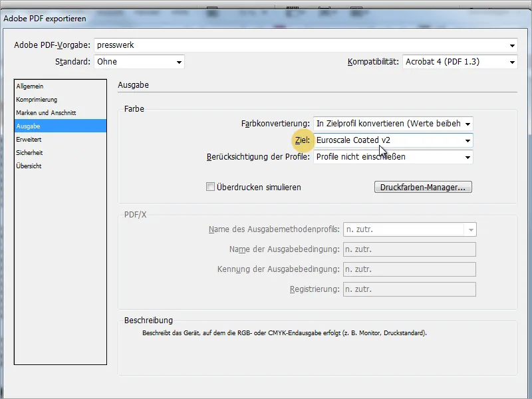The height and width of the screenshot is (399, 532).
Task: Select the highlighted Ausgabe section
Action: (61, 126)
